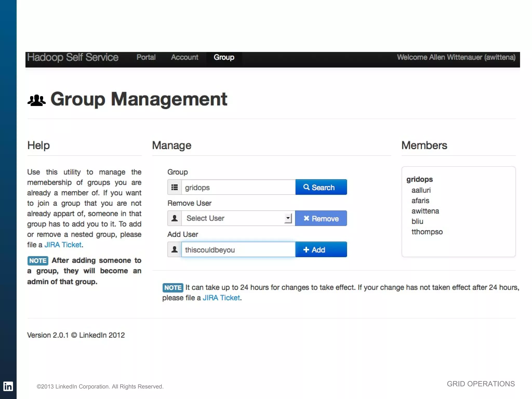Click the gridops group name in the Members box
Viewport: 532px width, 399px height.
tap(420, 179)
